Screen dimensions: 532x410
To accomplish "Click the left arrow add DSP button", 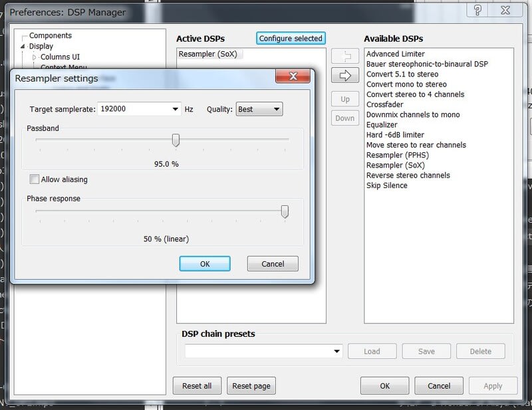I will coord(344,56).
